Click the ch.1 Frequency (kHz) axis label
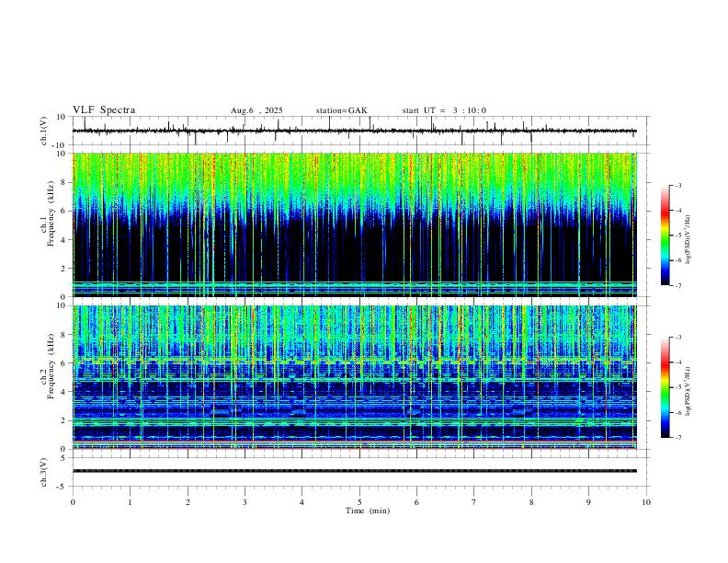This screenshot has width=728, height=563. click(x=47, y=214)
